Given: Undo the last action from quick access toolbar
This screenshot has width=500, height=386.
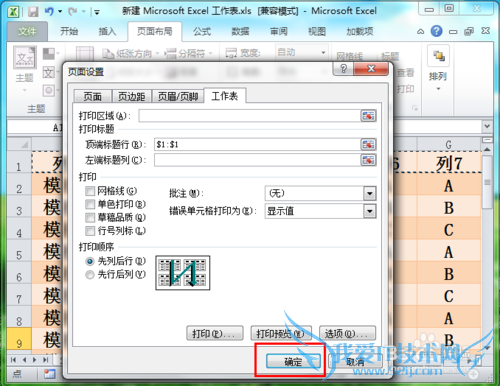Looking at the screenshot, I should tap(49, 12).
